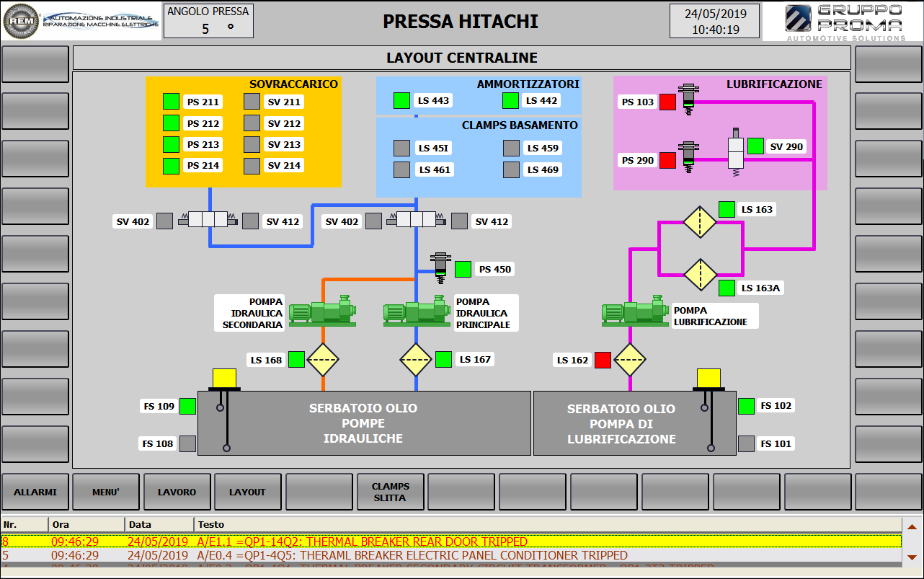Screen dimensions: 924x579
Task: Click the green FS 102 level indicator
Action: click(746, 406)
